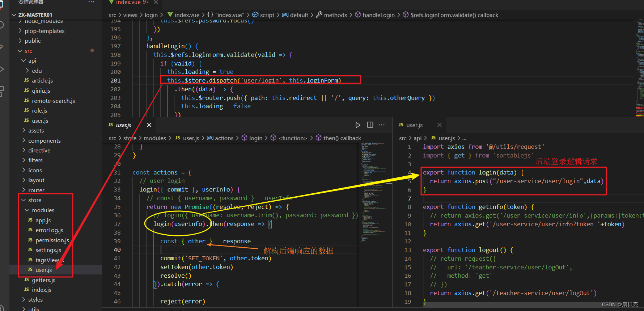Click line number 7 in right editor
The height and width of the screenshot is (311, 644).
point(409,198)
